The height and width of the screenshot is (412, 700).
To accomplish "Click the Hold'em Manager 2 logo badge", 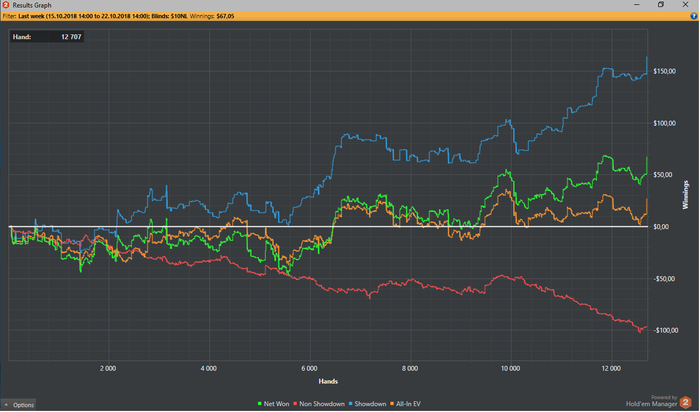I will pos(685,402).
